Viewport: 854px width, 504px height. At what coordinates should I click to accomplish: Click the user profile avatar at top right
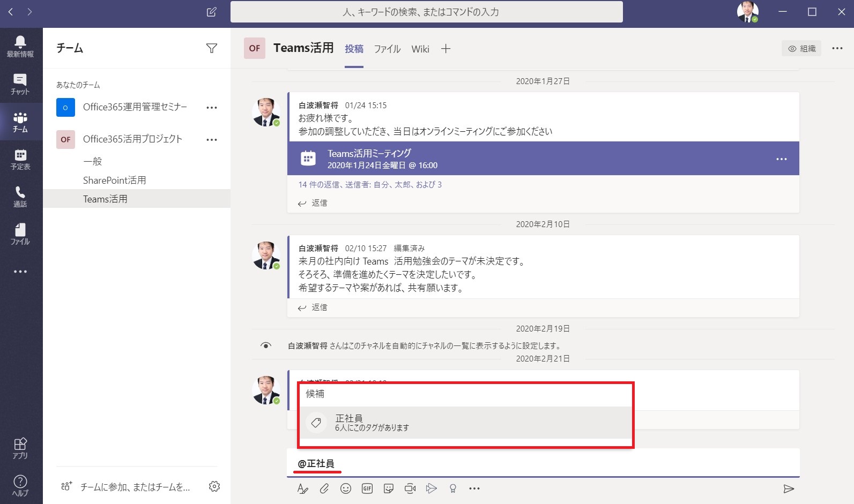coord(748,12)
